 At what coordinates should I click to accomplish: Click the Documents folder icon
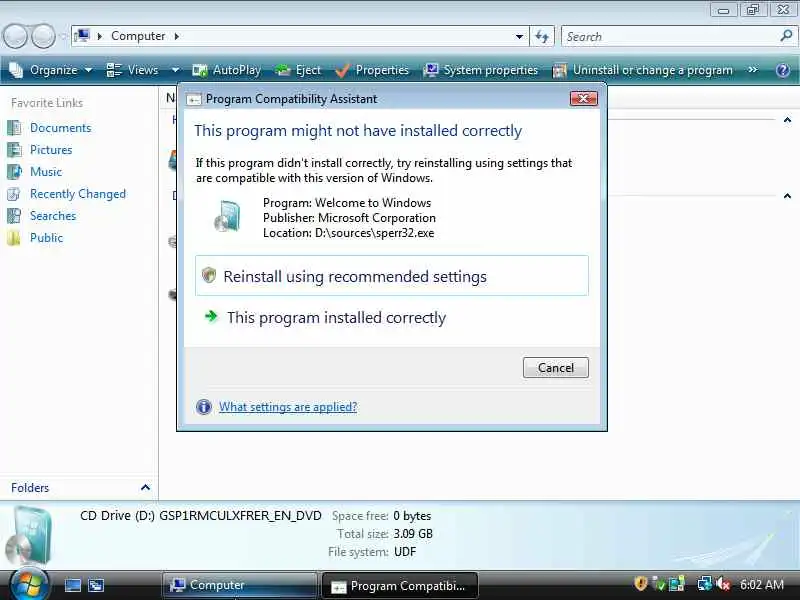click(x=14, y=128)
